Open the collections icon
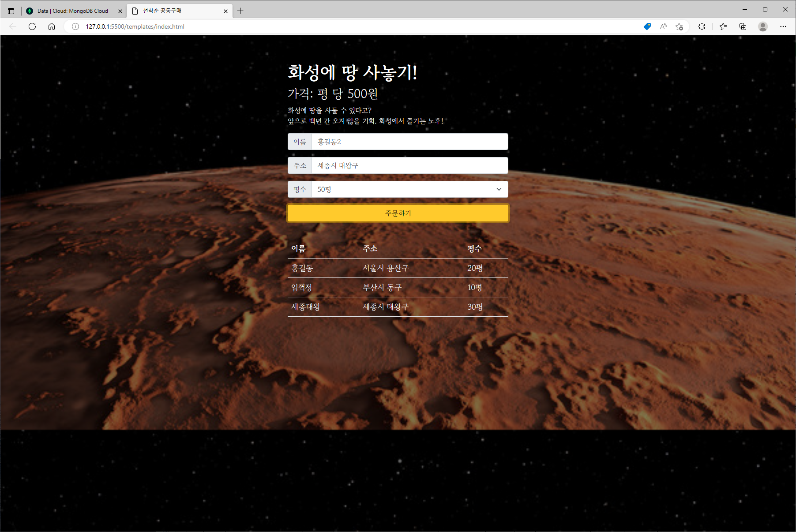 click(743, 26)
